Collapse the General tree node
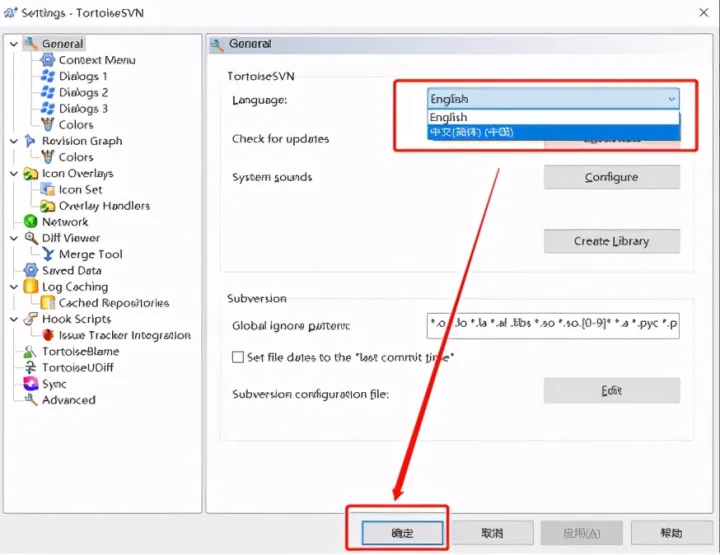This screenshot has height=555, width=720. [x=12, y=44]
